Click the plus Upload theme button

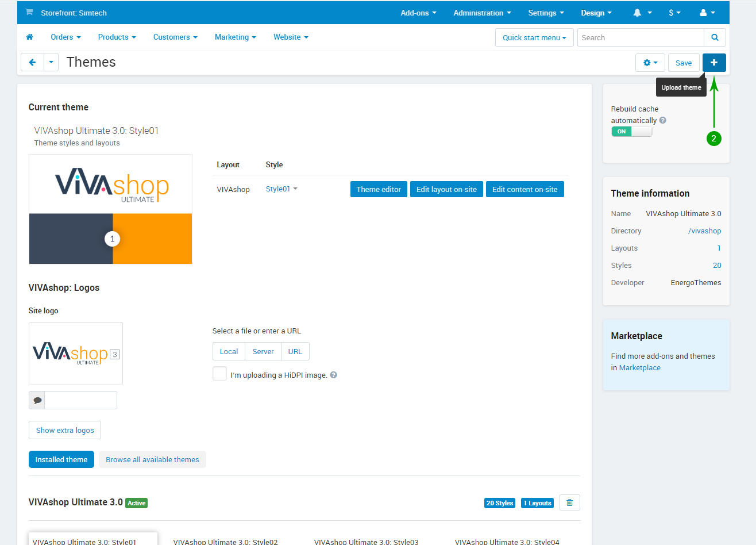click(x=714, y=63)
